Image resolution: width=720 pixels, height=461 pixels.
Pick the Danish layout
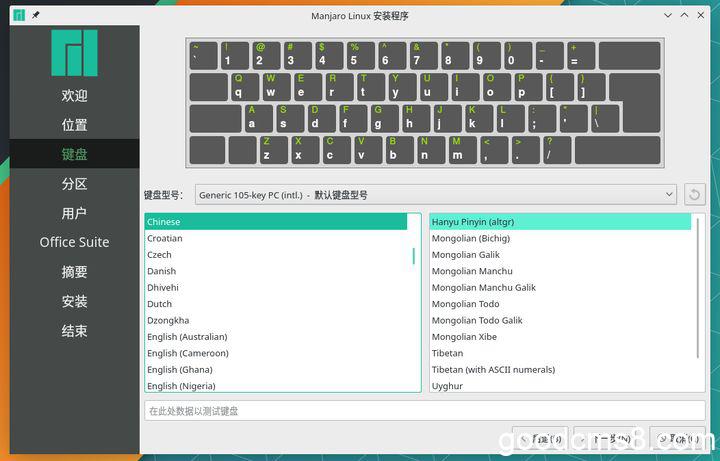coord(276,271)
